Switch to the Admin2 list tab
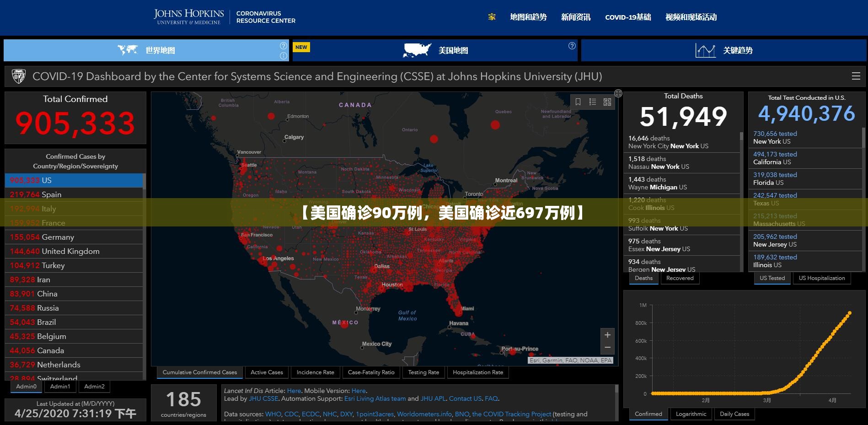Viewport: 868px width, 425px height. pyautogui.click(x=95, y=387)
